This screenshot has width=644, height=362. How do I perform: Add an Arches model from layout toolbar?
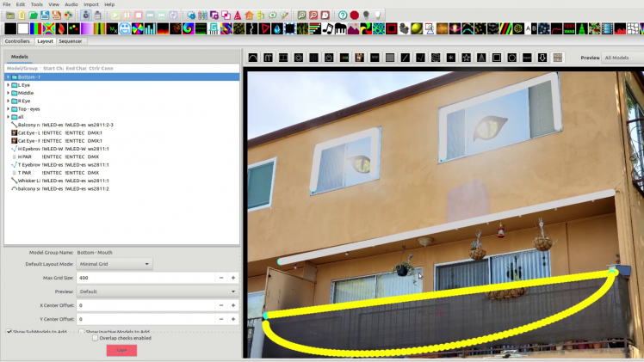253,58
